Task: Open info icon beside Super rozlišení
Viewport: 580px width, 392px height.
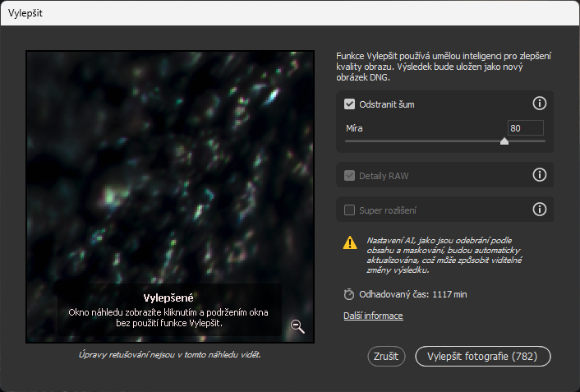Action: (x=540, y=210)
